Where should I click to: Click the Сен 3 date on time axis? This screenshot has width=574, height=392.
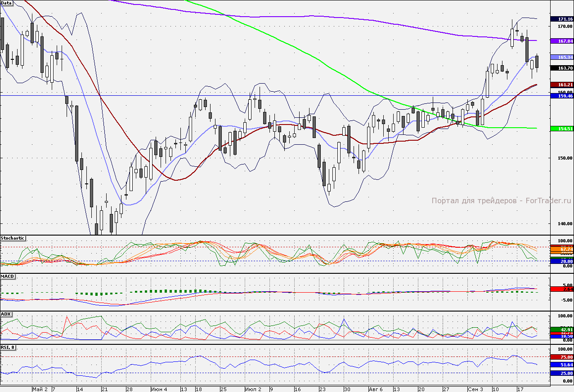tap(475, 389)
